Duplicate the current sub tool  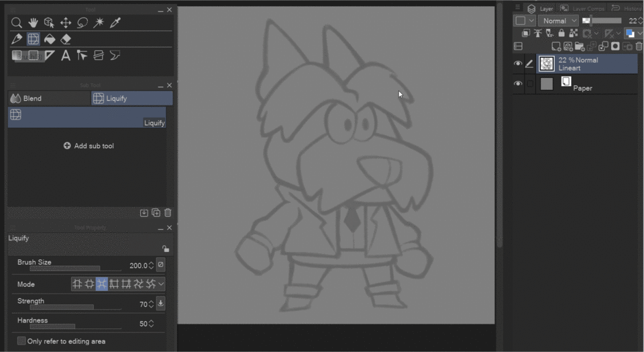click(x=156, y=212)
